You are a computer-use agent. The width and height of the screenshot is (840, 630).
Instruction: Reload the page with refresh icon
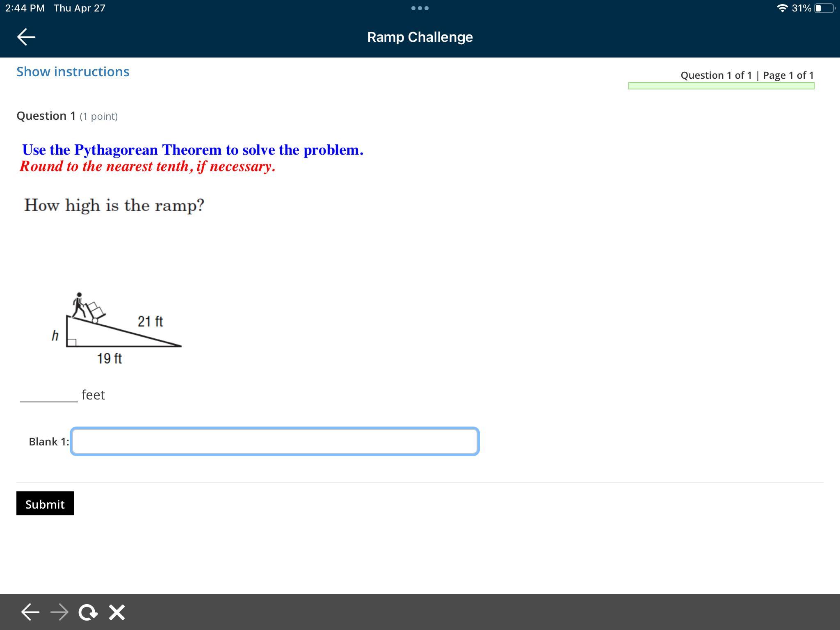(x=88, y=612)
